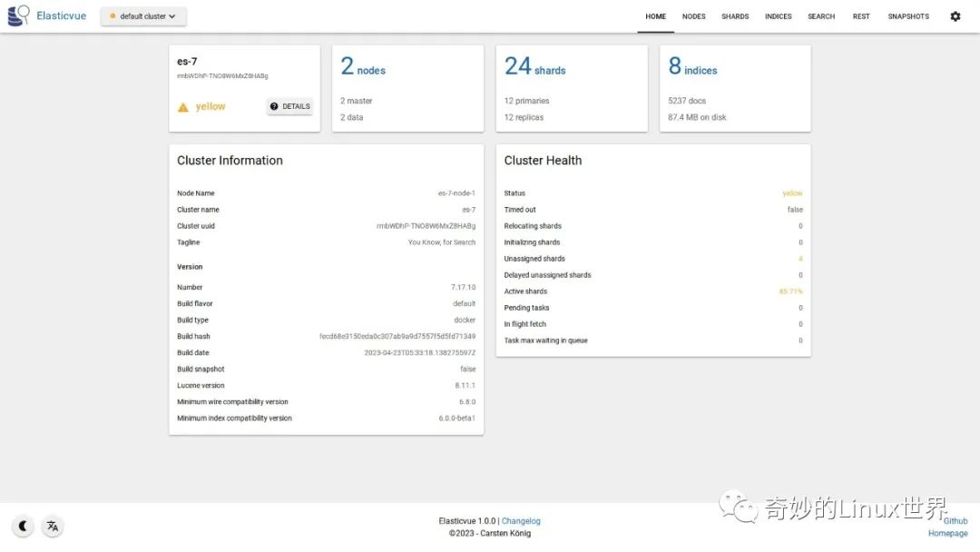Open the default cluster dropdown
Screen dimensions: 980x552
click(x=142, y=15)
